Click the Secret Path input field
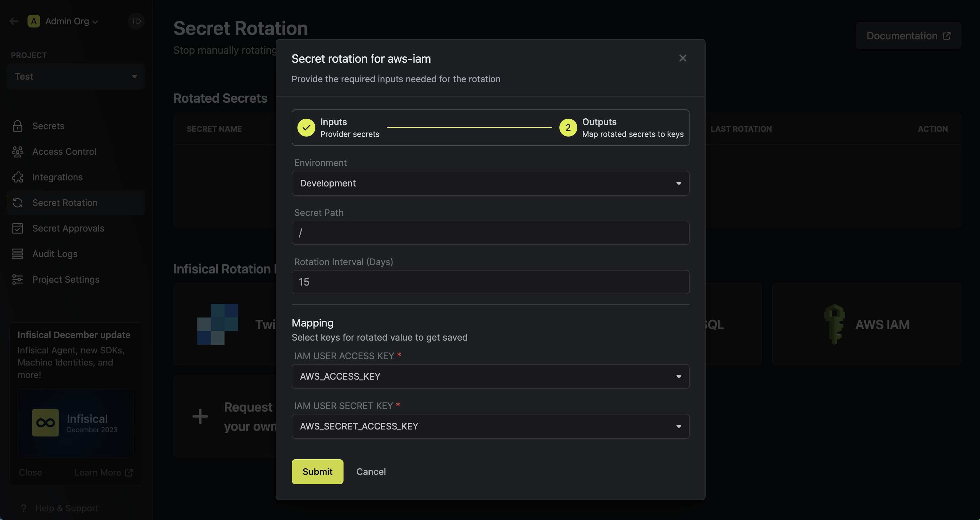This screenshot has width=980, height=520. [x=490, y=233]
